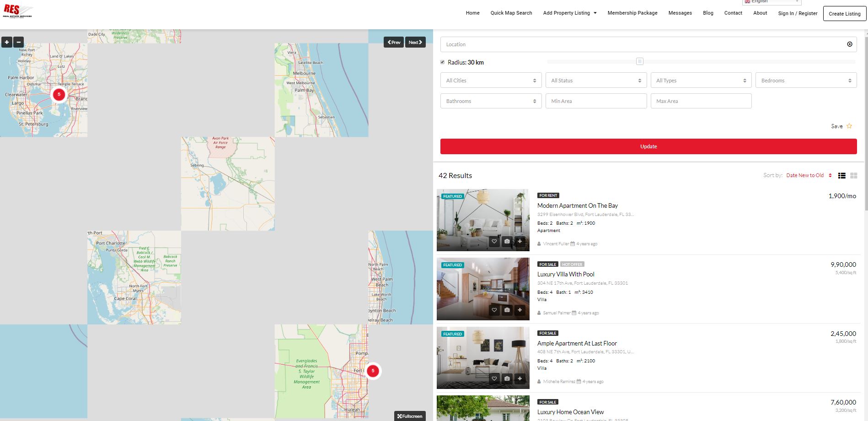Screen dimensions: 868x421
Task: Zoom out the map with minus icon
Action: [x=19, y=42]
